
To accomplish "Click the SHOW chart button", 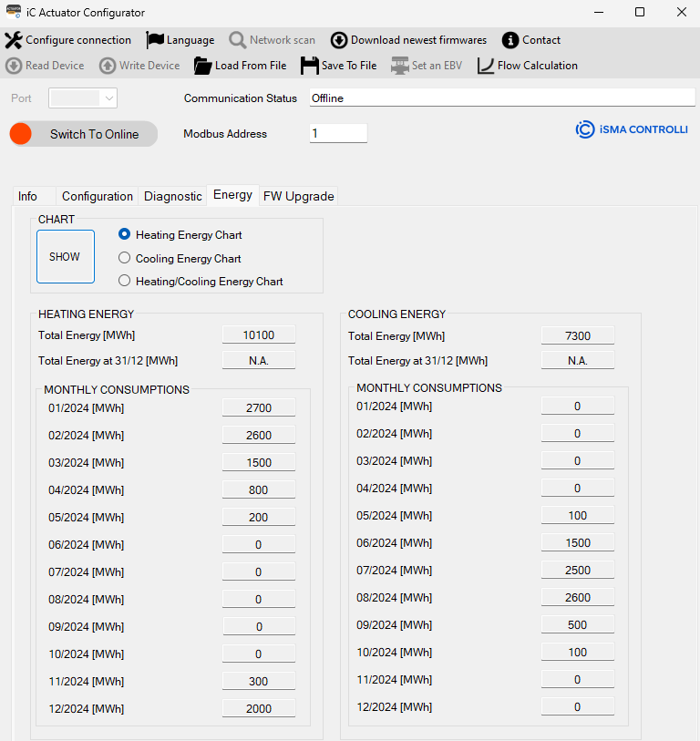I will pyautogui.click(x=66, y=257).
